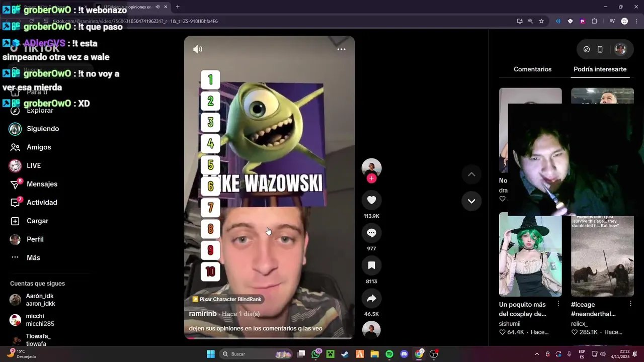Open the sishumii account name

pos(510,324)
